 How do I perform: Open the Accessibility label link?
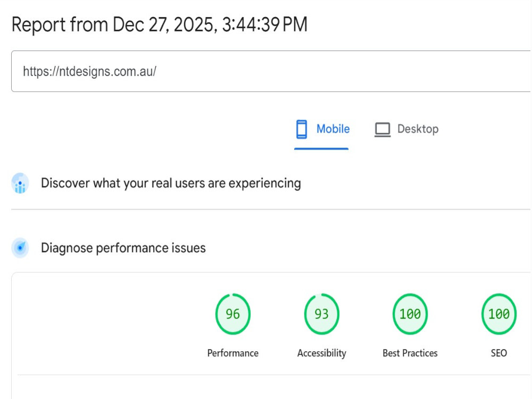click(322, 353)
